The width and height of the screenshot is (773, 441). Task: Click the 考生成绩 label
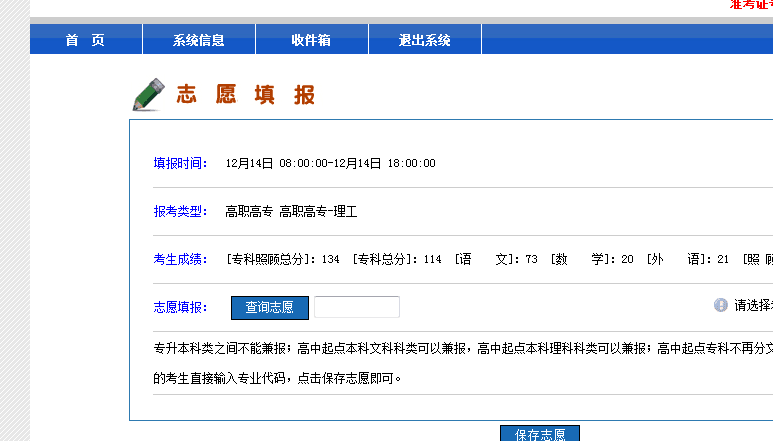(x=180, y=259)
